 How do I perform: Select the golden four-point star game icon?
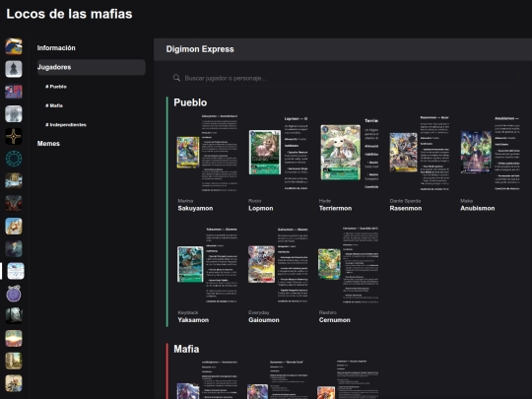click(14, 136)
